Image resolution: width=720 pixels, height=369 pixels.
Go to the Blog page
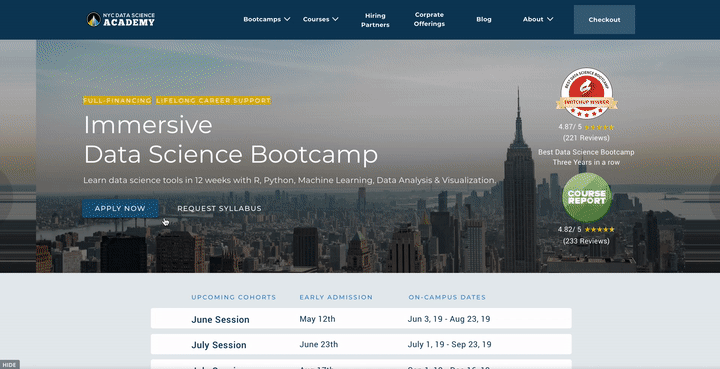tap(484, 19)
